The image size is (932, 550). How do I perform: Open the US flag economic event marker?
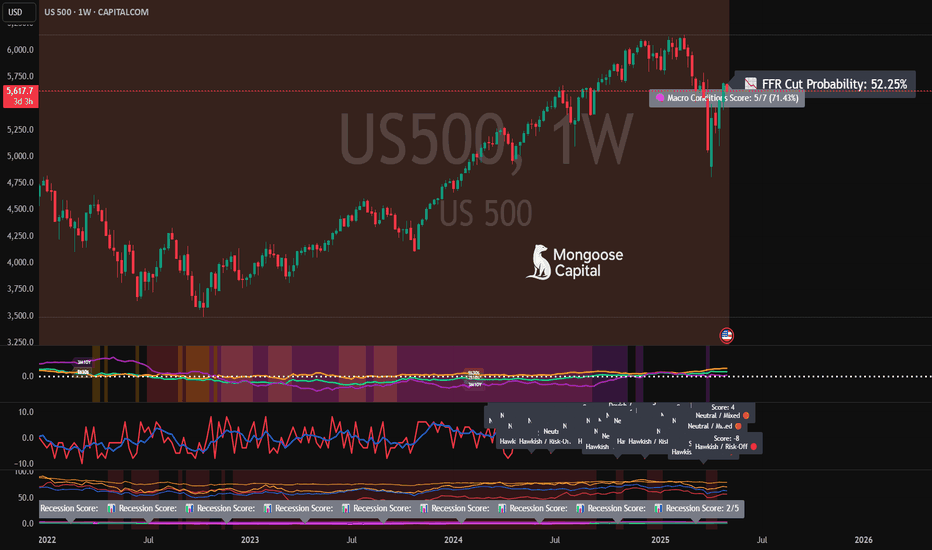[726, 335]
